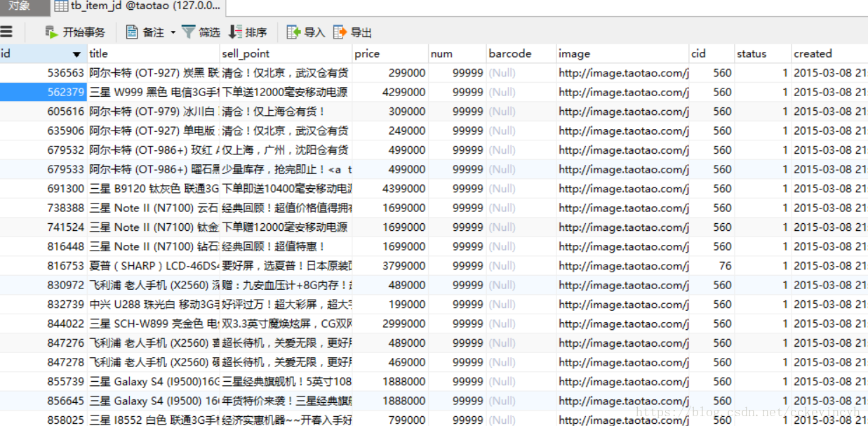
Task: Select id cell 844022
Action: (x=44, y=324)
